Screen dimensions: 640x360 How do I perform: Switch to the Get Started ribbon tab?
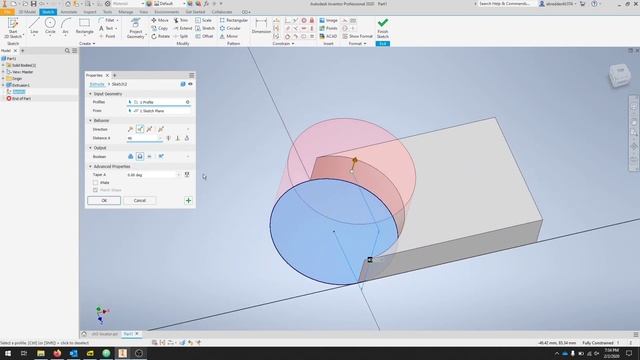pos(195,12)
